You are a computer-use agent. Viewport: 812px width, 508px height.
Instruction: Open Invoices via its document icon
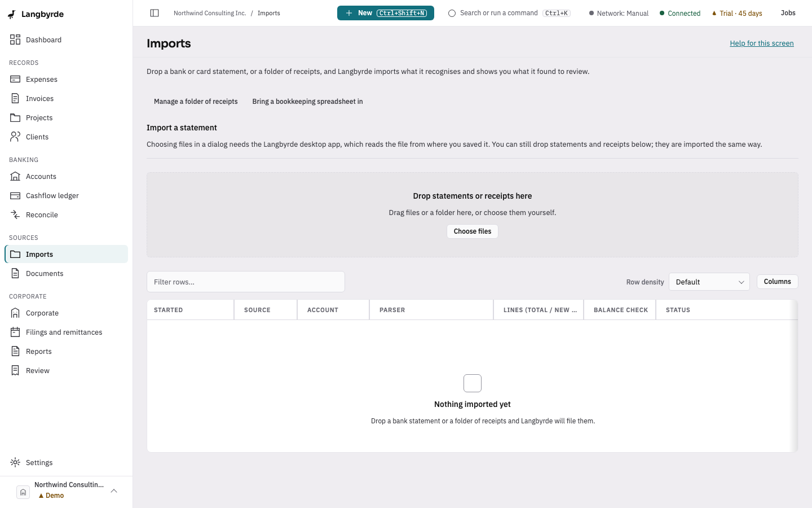tap(15, 98)
